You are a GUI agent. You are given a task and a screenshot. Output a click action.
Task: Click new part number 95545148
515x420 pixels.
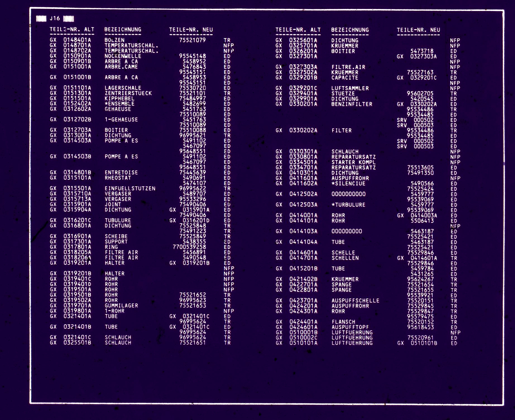tap(192, 56)
